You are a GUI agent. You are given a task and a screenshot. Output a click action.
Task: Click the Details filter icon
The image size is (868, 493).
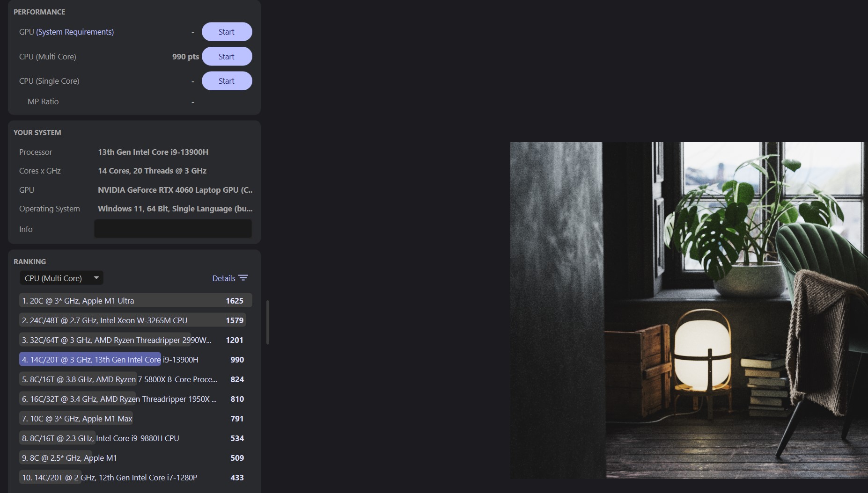[243, 278]
